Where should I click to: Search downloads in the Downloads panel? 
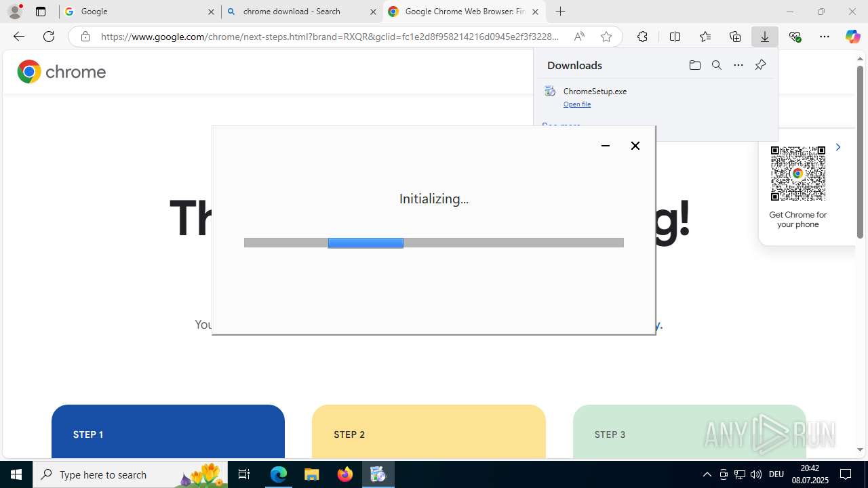pyautogui.click(x=717, y=65)
